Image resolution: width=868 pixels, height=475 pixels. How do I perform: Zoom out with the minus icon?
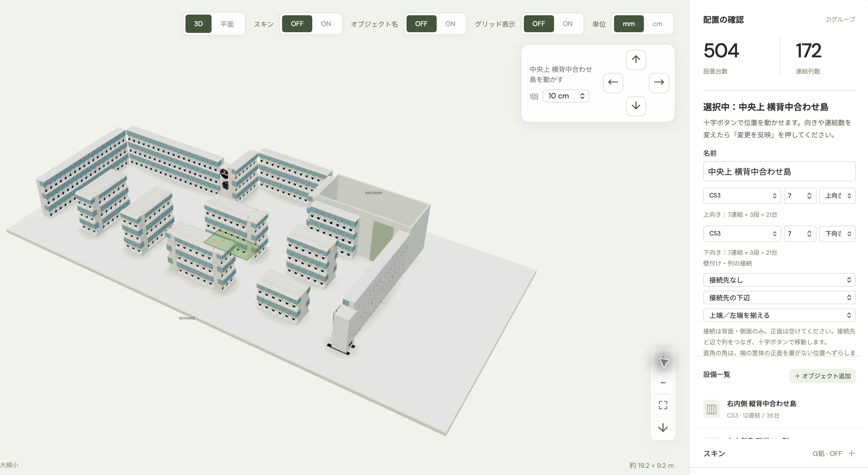click(x=663, y=383)
